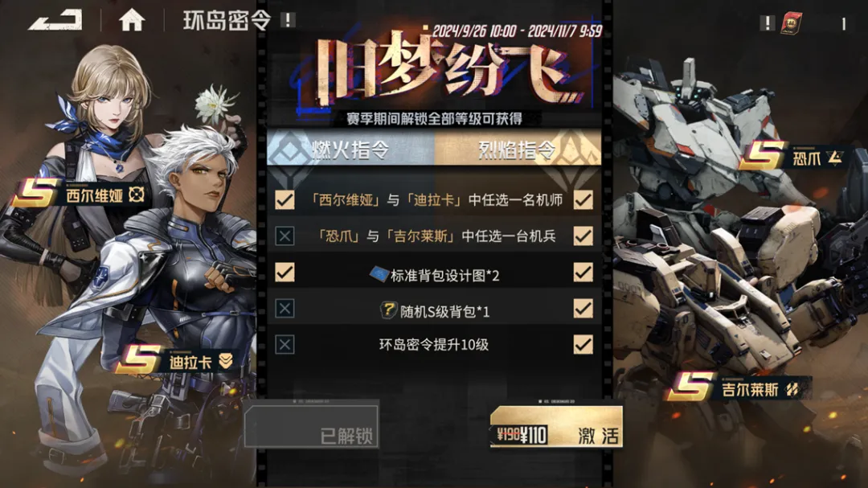Click the ¥110 激活 button

[556, 428]
